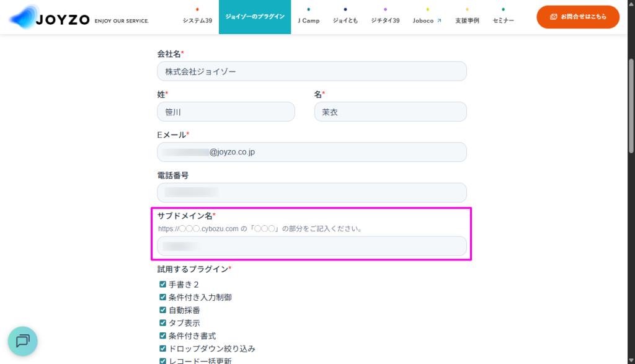Click the お問合せはこちら button
Screen dimensions: 635x364
(x=578, y=17)
